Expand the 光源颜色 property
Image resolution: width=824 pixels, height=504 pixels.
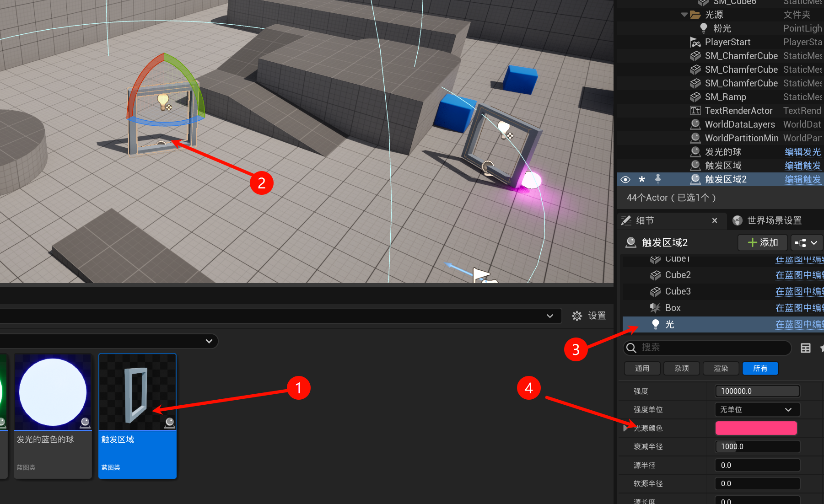625,429
